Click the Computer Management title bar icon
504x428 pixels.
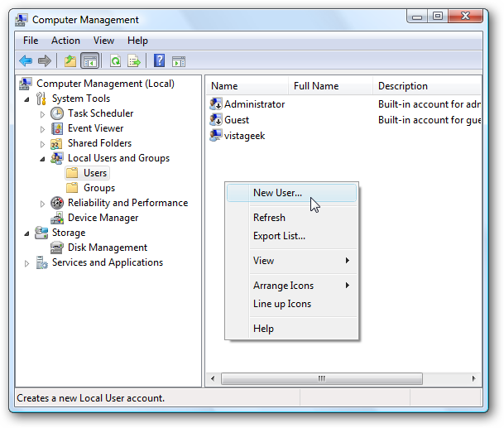click(x=22, y=20)
